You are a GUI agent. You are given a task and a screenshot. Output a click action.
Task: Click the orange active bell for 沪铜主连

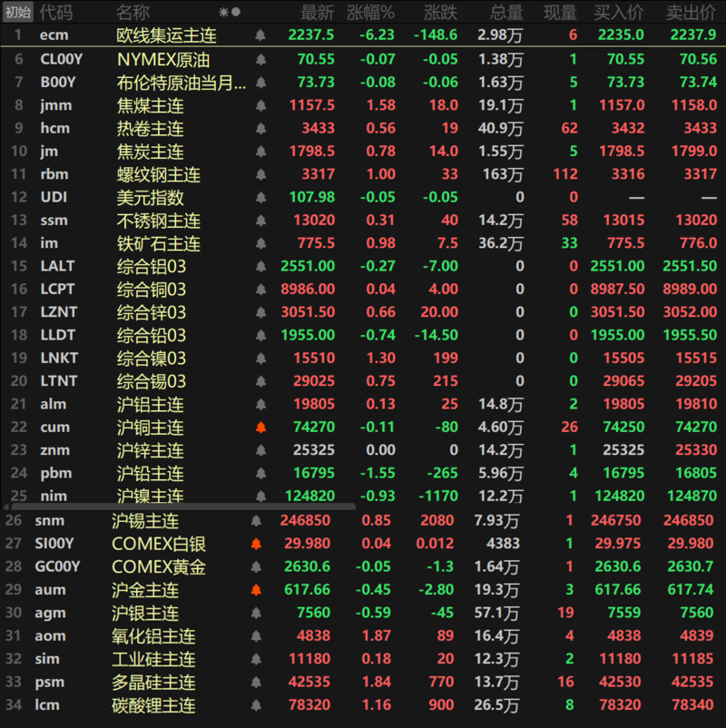[260, 428]
